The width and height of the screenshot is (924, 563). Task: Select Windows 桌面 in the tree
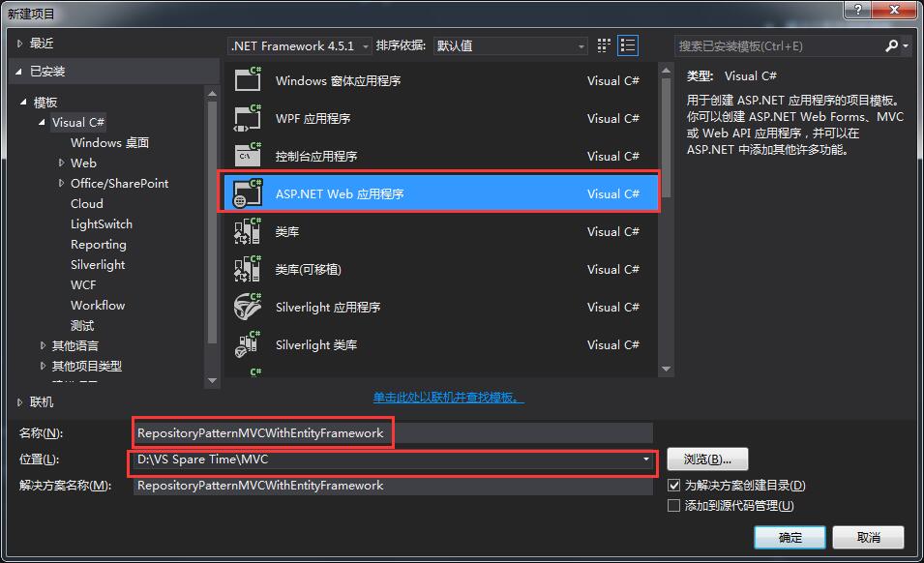pyautogui.click(x=109, y=142)
